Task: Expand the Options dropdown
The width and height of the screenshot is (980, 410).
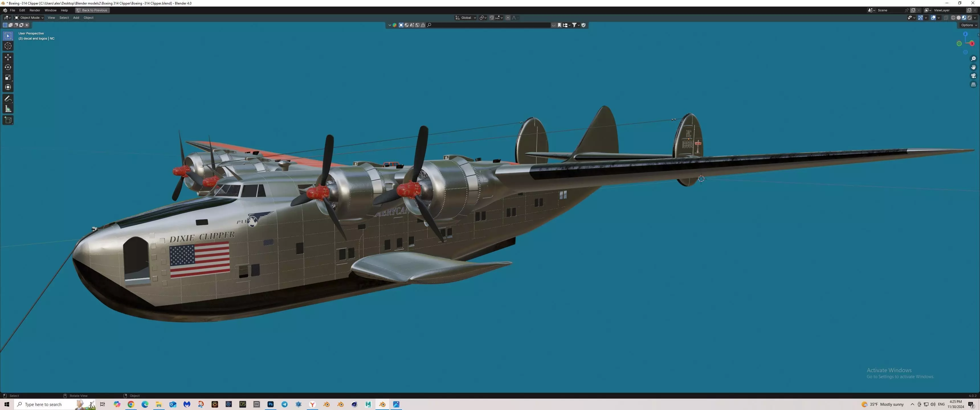Action: pyautogui.click(x=969, y=25)
